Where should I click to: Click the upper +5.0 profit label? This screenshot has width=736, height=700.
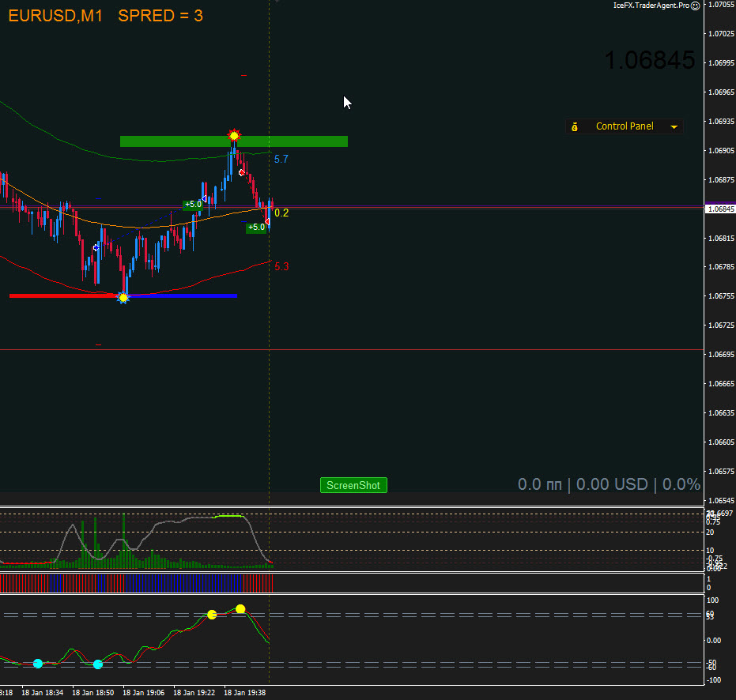pos(192,205)
